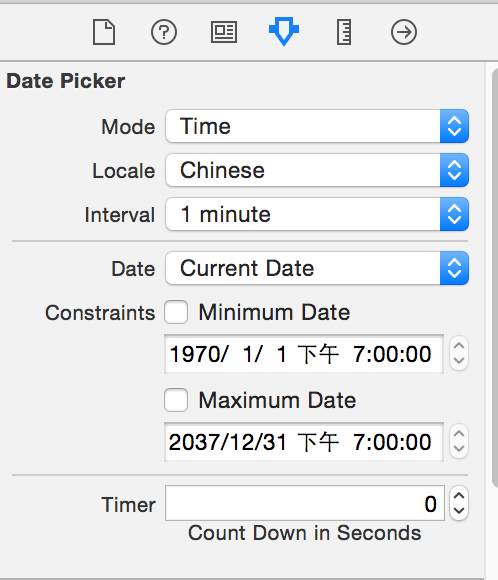Open the Mode dropdown showing Time

pyautogui.click(x=317, y=126)
